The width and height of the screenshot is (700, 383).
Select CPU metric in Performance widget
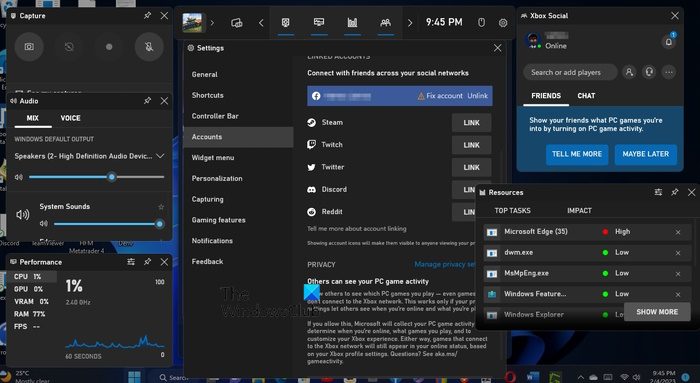[32, 277]
